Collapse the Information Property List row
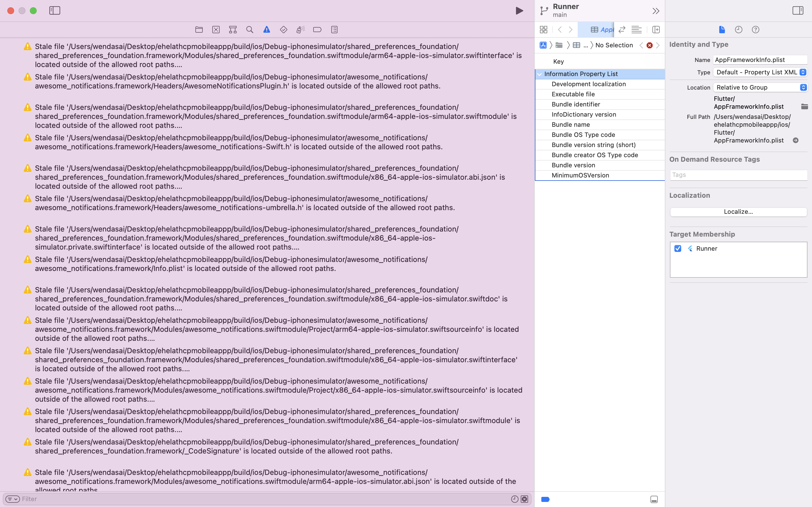The image size is (812, 507). (x=540, y=74)
